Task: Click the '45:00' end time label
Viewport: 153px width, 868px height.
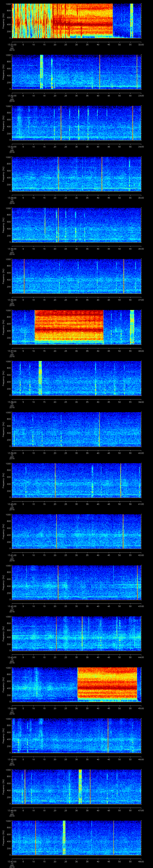Action: 141,708
